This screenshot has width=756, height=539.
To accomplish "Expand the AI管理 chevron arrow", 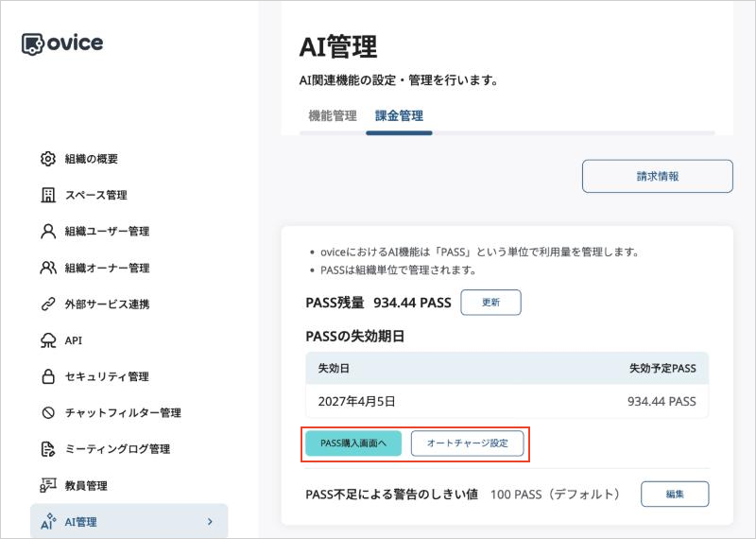I will pyautogui.click(x=210, y=522).
